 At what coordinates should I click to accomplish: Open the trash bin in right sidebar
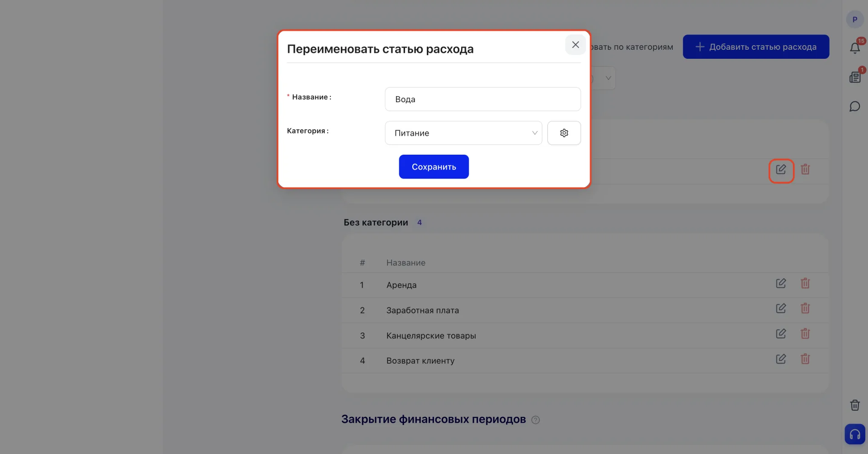(x=855, y=405)
